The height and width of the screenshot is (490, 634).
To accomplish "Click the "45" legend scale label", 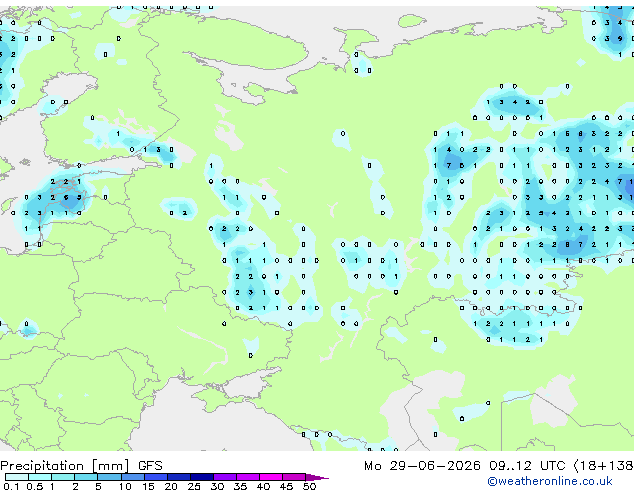I will [x=286, y=486].
